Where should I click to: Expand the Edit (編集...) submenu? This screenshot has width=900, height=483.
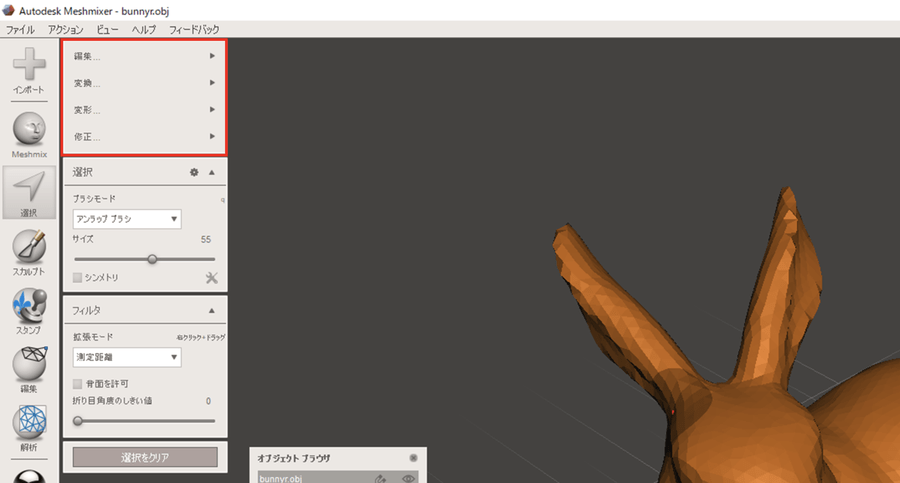[x=144, y=56]
